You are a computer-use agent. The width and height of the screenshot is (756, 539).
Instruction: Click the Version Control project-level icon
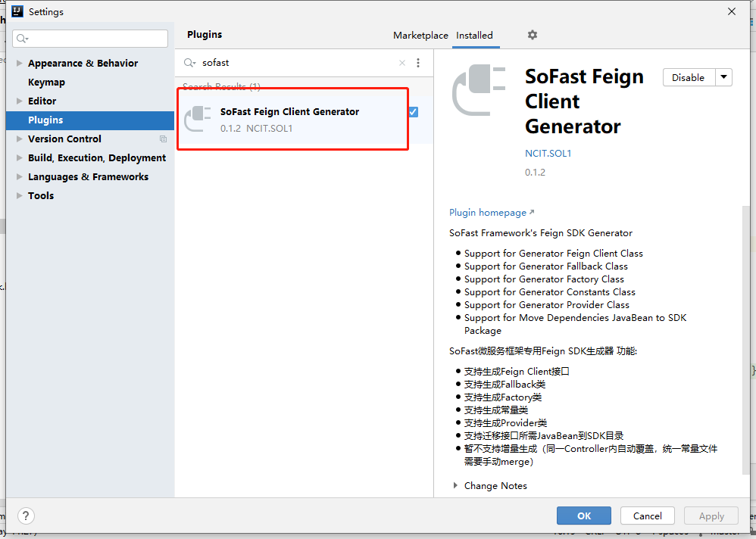[163, 139]
